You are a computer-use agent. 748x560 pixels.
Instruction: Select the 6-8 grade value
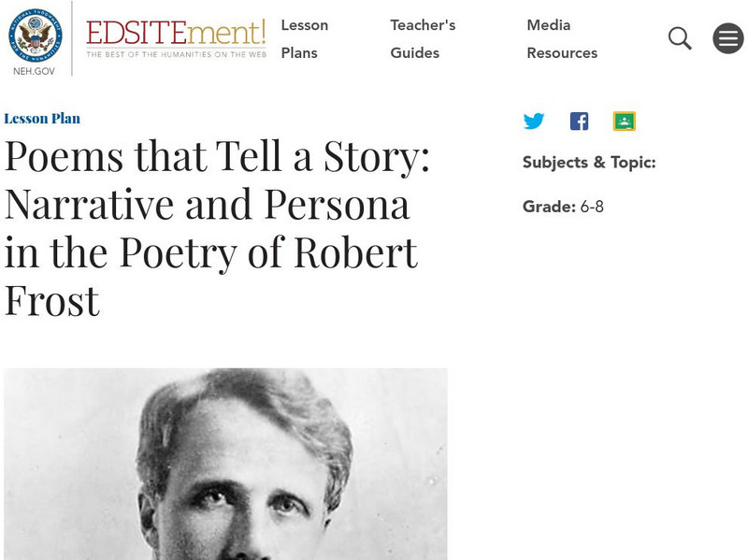592,207
